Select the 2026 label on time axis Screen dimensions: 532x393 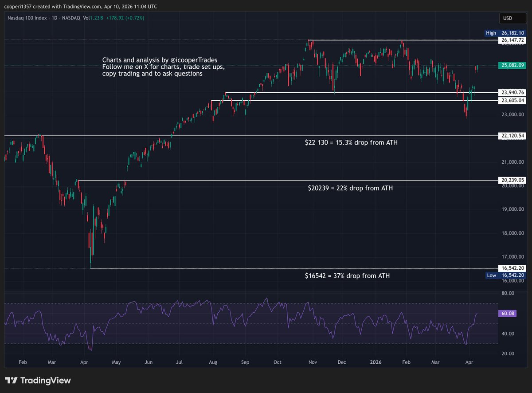tap(376, 362)
